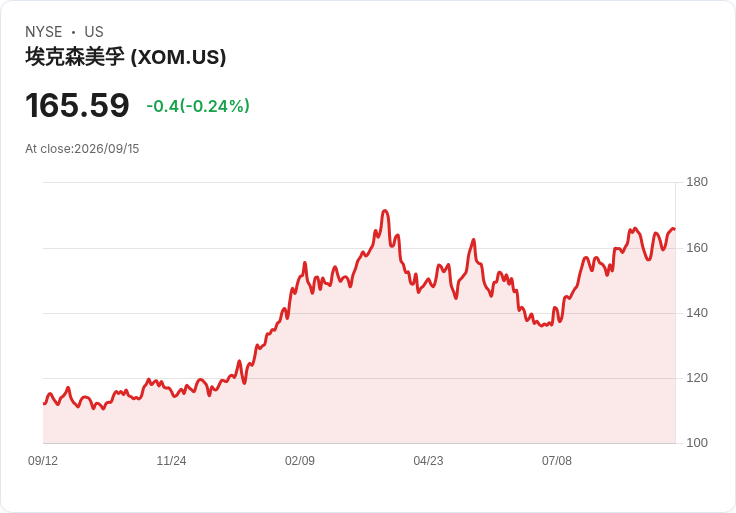
Task: Click the 02/09 date label on x-axis
Action: point(300,461)
